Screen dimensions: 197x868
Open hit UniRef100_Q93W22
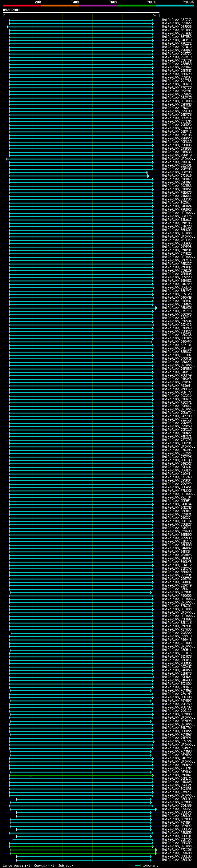177,23
